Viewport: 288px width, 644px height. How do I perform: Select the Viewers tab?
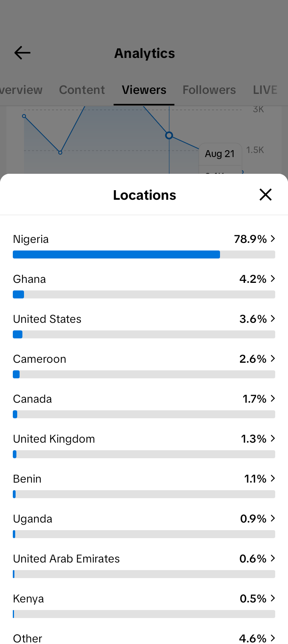point(144,90)
